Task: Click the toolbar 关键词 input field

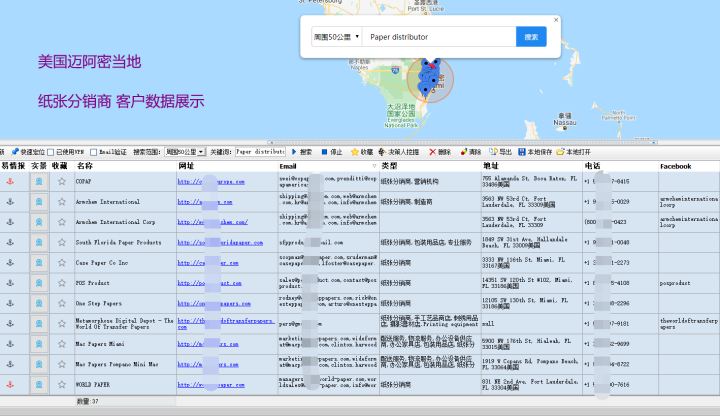Action: [260, 152]
